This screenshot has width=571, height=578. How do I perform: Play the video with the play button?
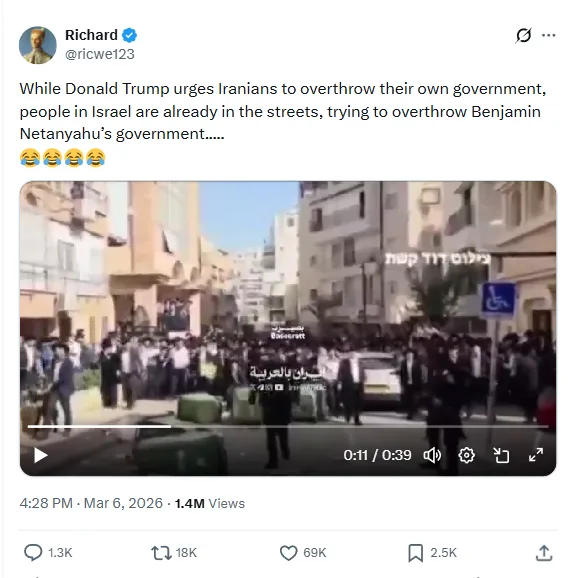[41, 455]
